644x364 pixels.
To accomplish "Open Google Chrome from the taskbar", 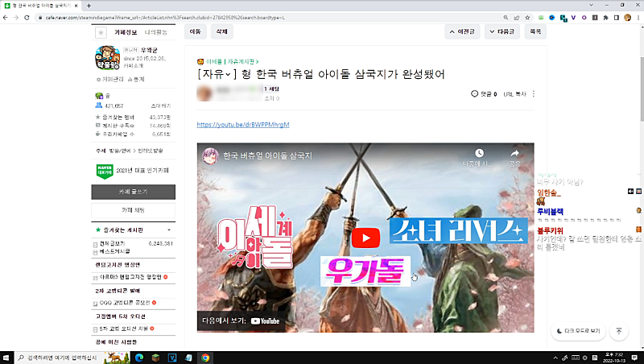I will click(x=205, y=358).
